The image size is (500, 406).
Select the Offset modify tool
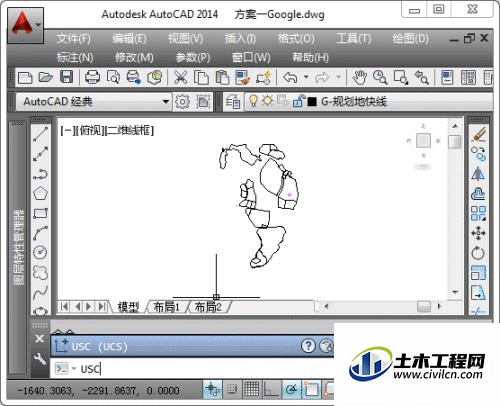(x=478, y=193)
